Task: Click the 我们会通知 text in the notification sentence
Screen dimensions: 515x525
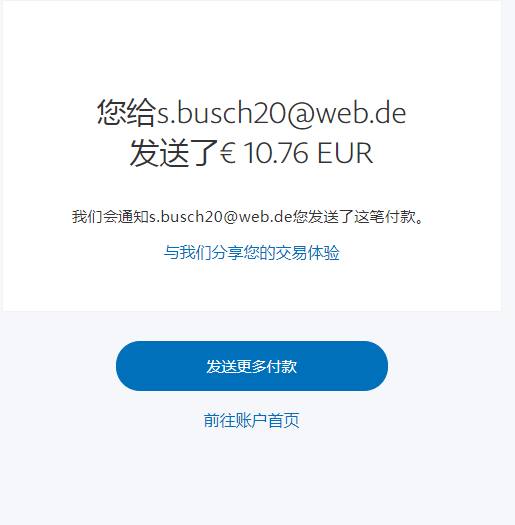Action: [x=111, y=217]
